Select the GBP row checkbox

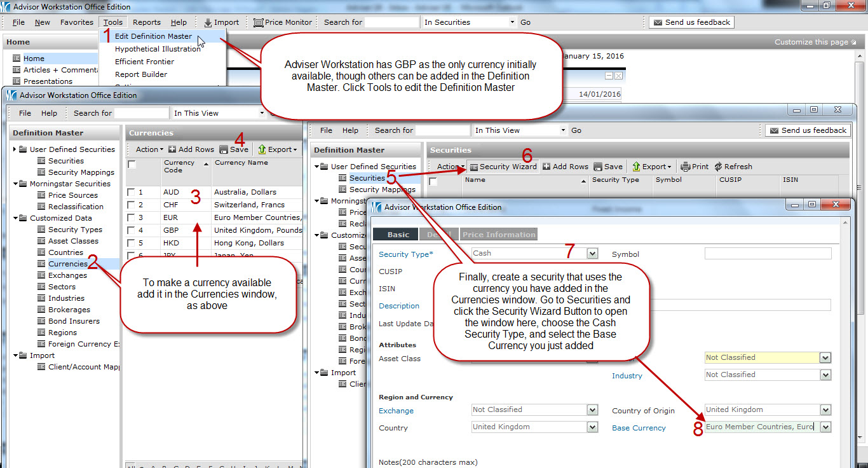[131, 230]
